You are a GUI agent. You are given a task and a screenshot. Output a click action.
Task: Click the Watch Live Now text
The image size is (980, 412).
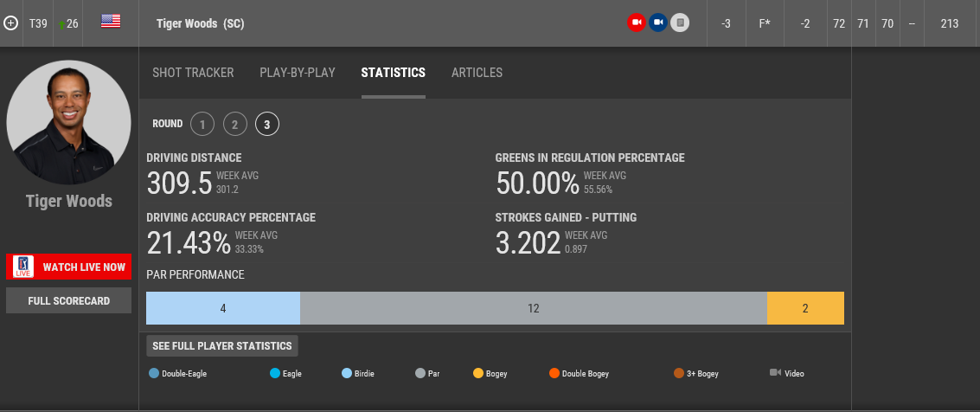(84, 267)
